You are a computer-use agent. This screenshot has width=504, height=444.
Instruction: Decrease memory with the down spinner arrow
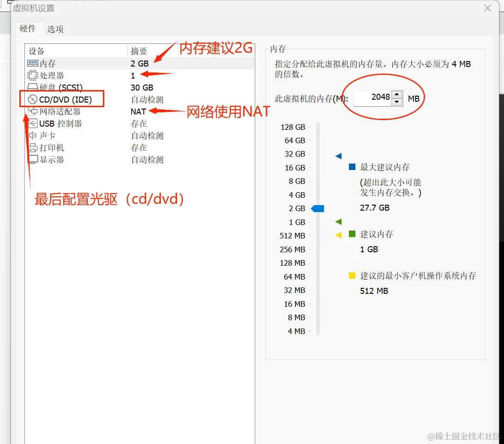click(x=397, y=102)
